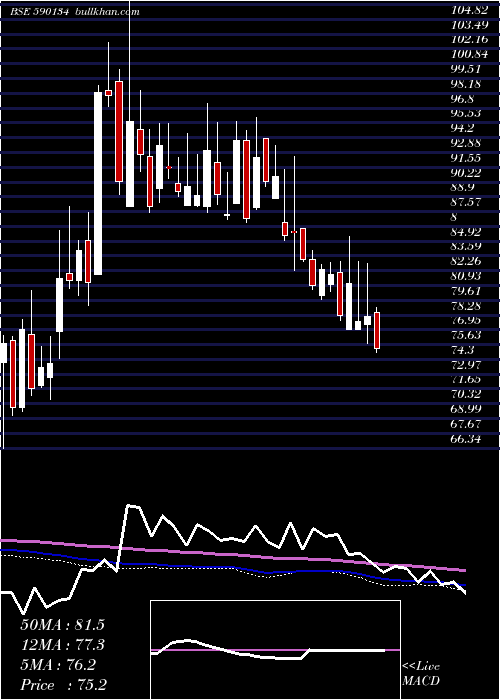500x700 pixels.
Task: Select the 12MA : 77.3 readout
Action: pyautogui.click(x=62, y=645)
